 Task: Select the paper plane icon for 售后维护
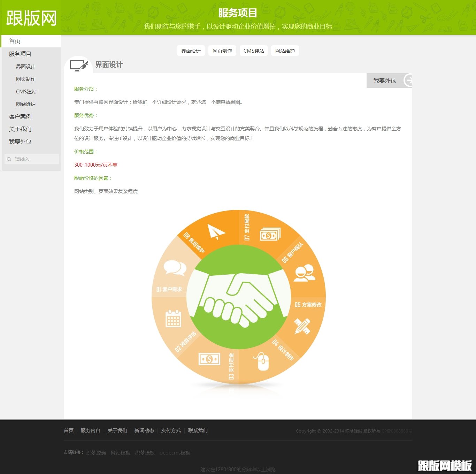(216, 231)
